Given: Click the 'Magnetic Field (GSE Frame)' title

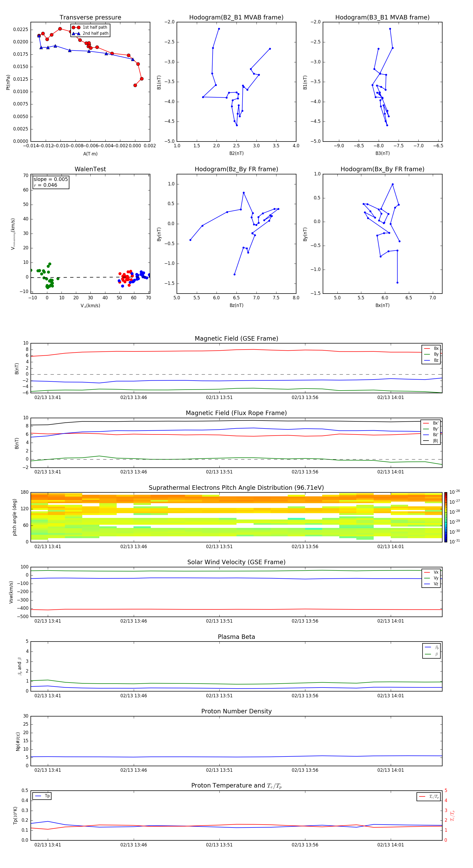Looking at the screenshot, I should [x=236, y=339].
